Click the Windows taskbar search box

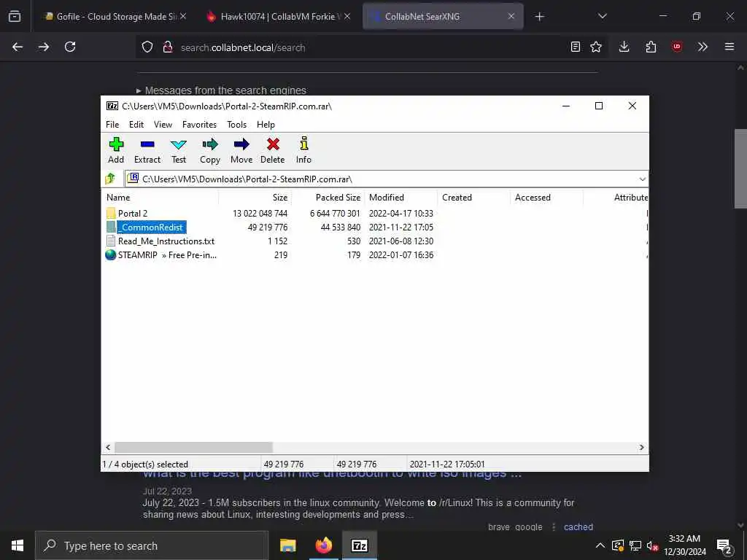tap(152, 545)
